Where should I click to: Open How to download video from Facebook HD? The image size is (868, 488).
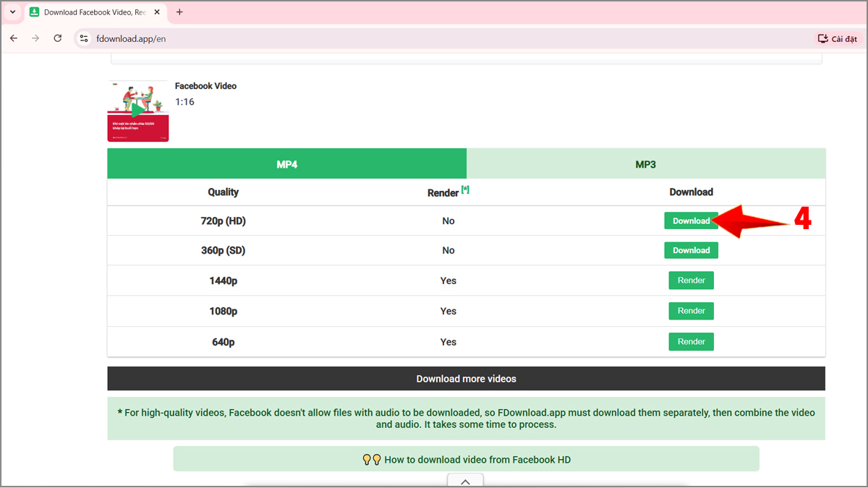[x=467, y=459]
